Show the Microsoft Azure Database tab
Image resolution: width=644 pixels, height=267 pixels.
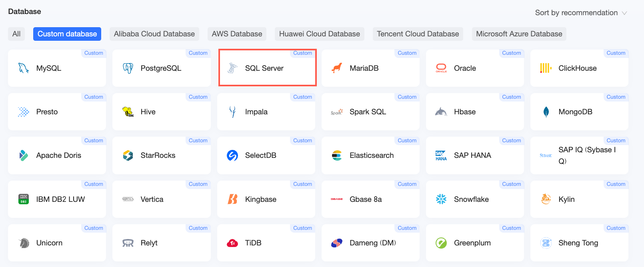pos(519,34)
